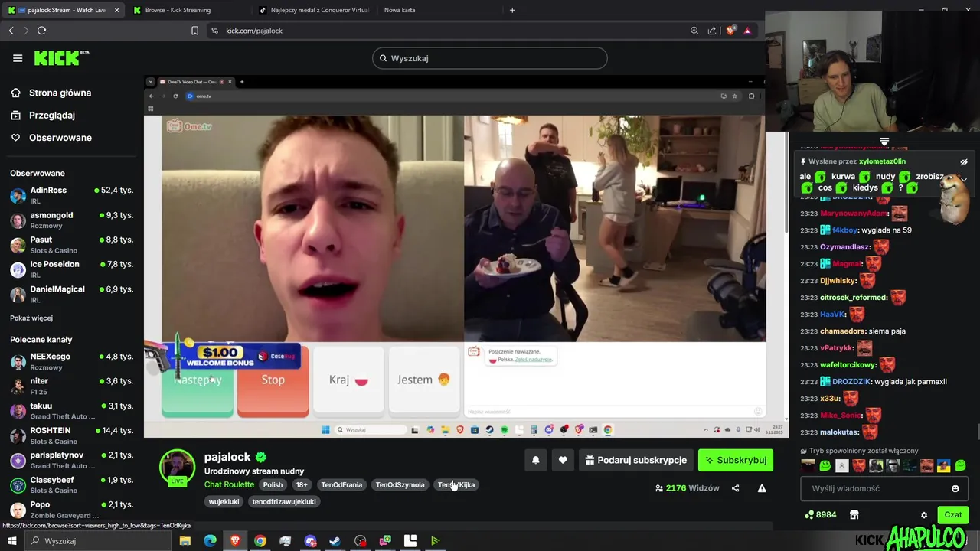Click the KICK logo
980x551 pixels.
tap(61, 58)
